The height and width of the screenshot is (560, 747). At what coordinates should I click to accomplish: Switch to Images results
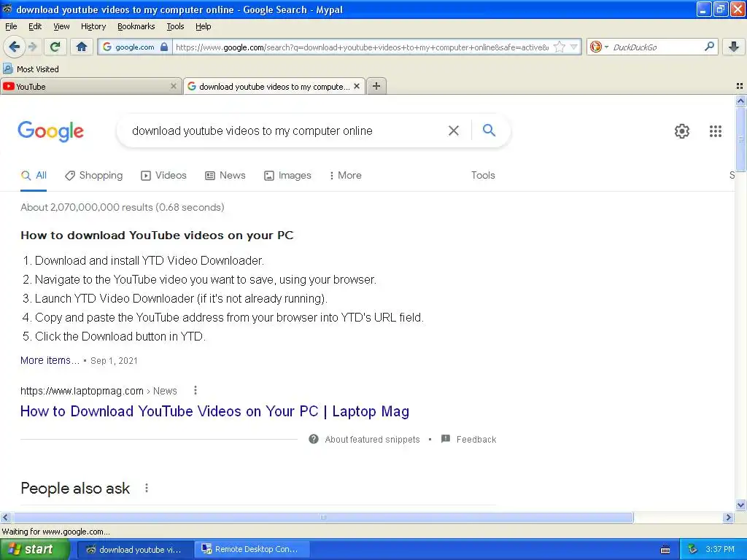(287, 175)
